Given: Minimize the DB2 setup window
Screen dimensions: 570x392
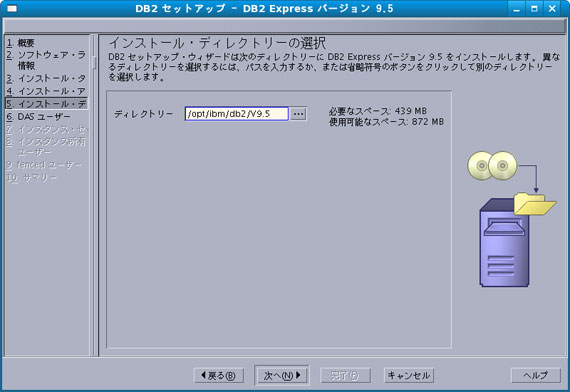Looking at the screenshot, I should click(x=516, y=8).
